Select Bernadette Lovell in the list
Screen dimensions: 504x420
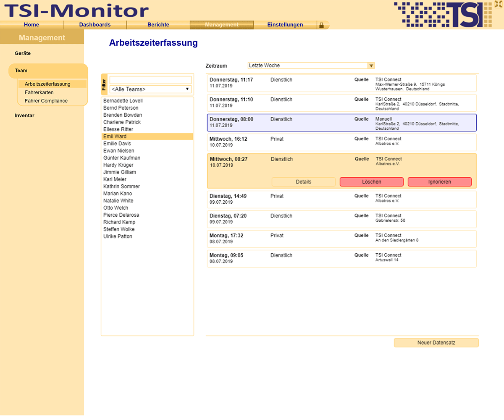(x=147, y=101)
